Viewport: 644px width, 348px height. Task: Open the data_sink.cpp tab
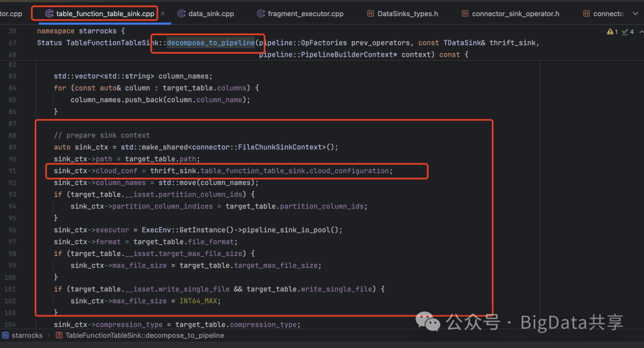tap(206, 14)
